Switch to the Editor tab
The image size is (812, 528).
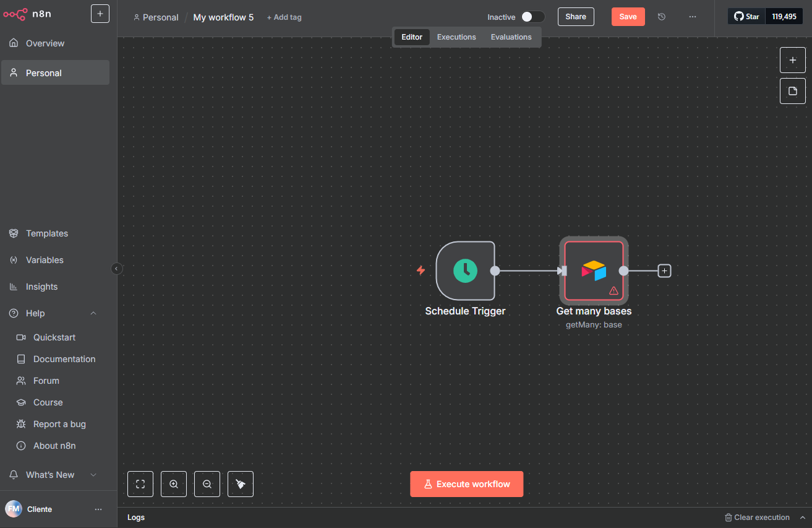click(412, 37)
